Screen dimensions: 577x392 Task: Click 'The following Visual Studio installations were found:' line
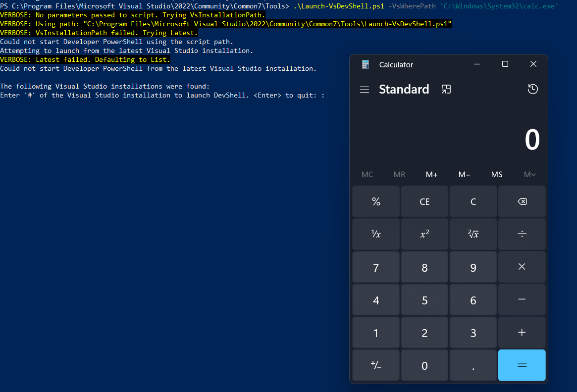[x=105, y=87]
